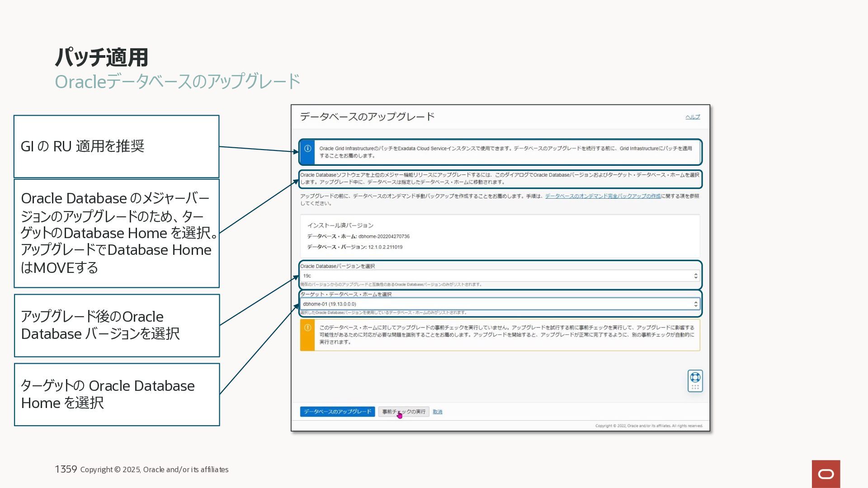Viewport: 868px width, 488px height.
Task: Click the orange warning icon in alert
Action: [307, 328]
